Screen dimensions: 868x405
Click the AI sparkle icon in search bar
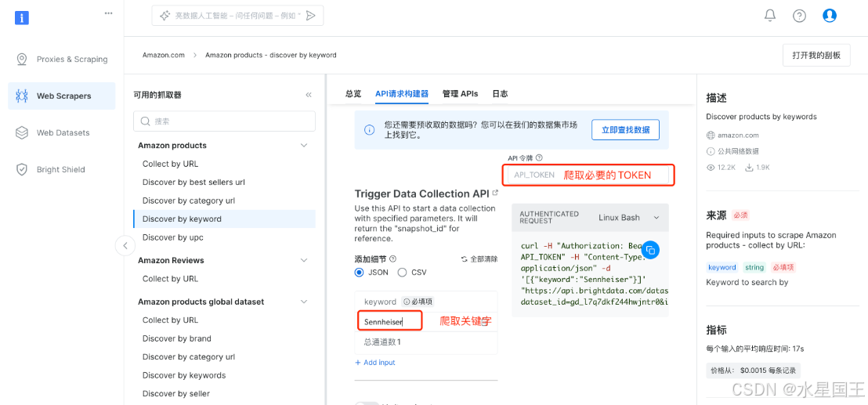[165, 16]
